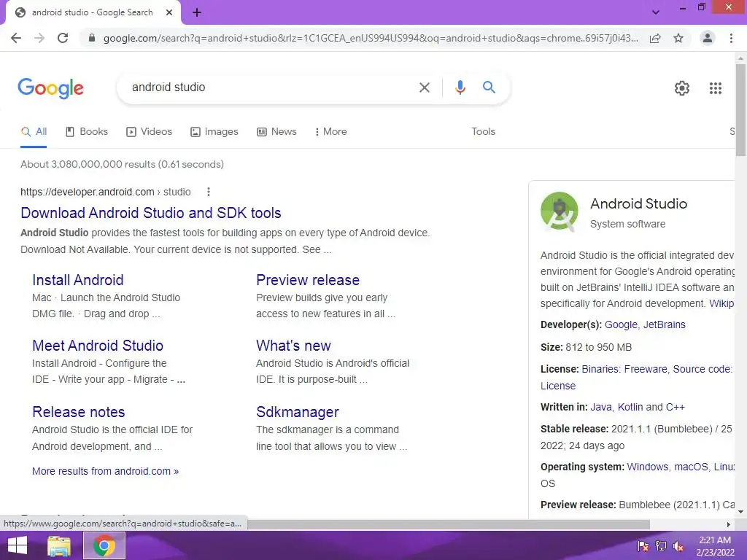Reload the current page
The width and height of the screenshot is (747, 560).
[x=63, y=38]
